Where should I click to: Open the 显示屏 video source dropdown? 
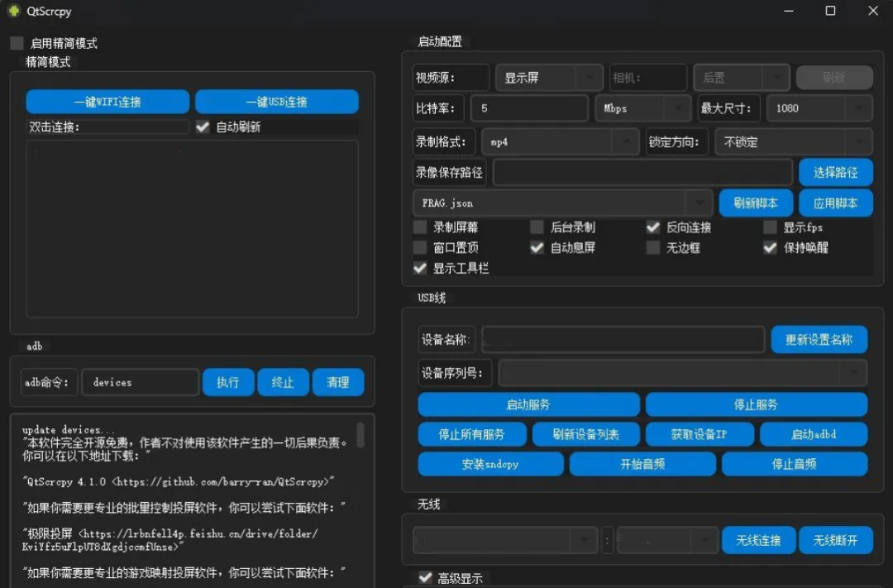[x=549, y=78]
